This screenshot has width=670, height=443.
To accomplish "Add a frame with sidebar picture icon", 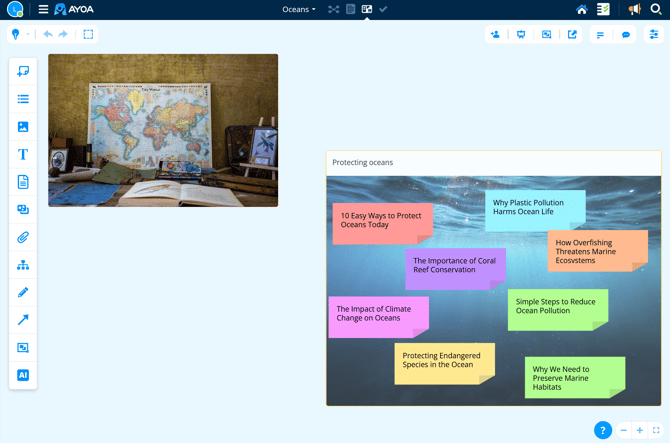I will click(x=23, y=347).
